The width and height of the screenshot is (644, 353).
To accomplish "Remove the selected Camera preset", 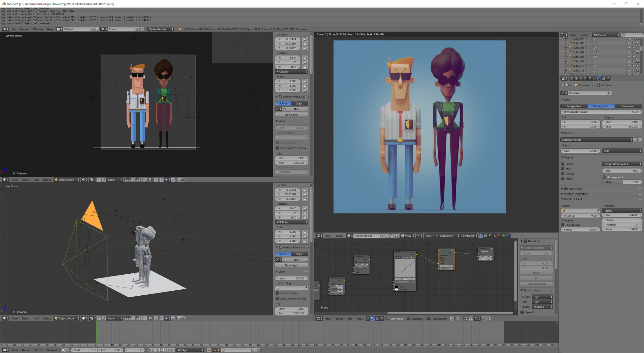I will click(x=640, y=140).
